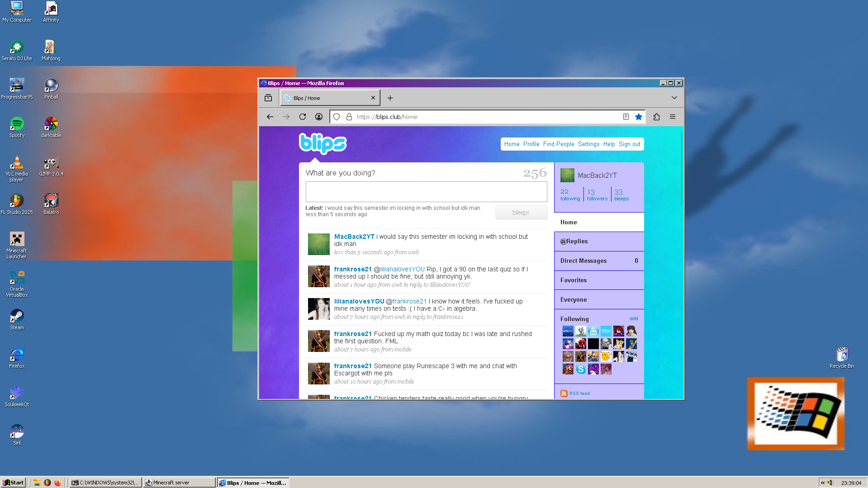Open the Firefox extensions puzzle icon

(x=656, y=117)
